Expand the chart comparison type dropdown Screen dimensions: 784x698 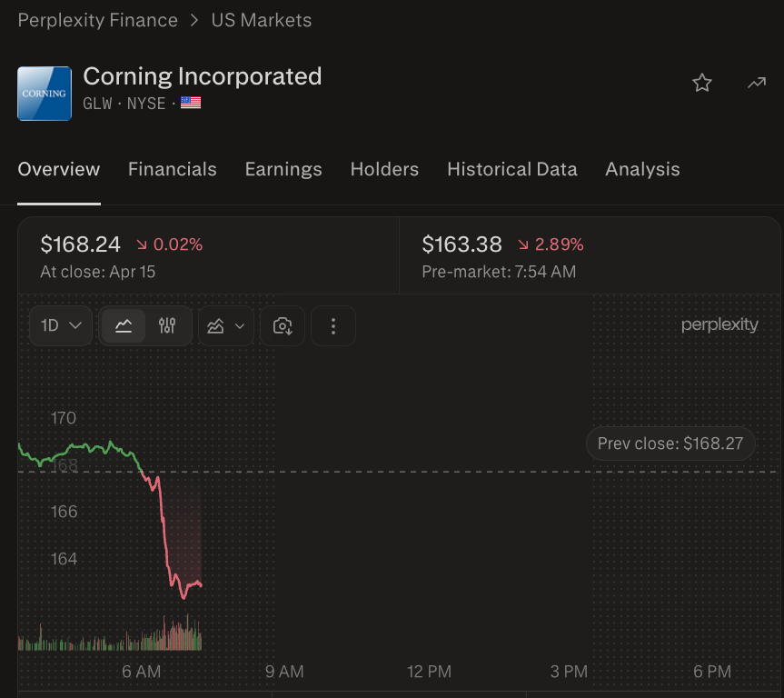coord(226,325)
